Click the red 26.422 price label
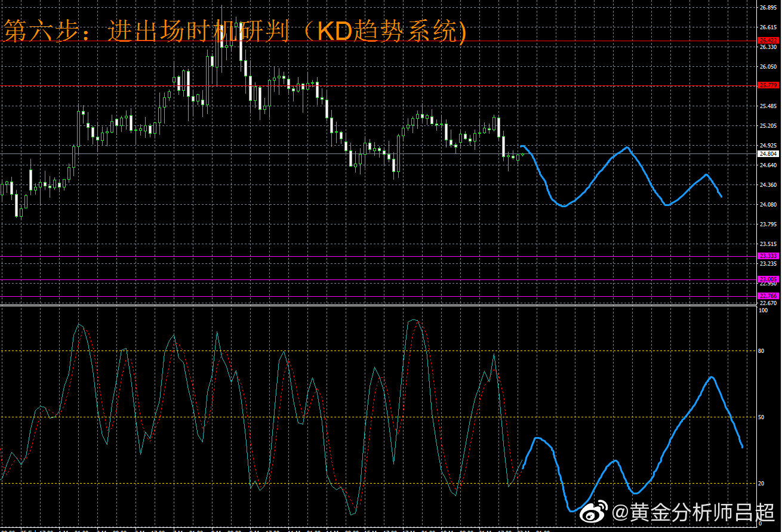Screen dimensions: 782x532 click(x=768, y=41)
